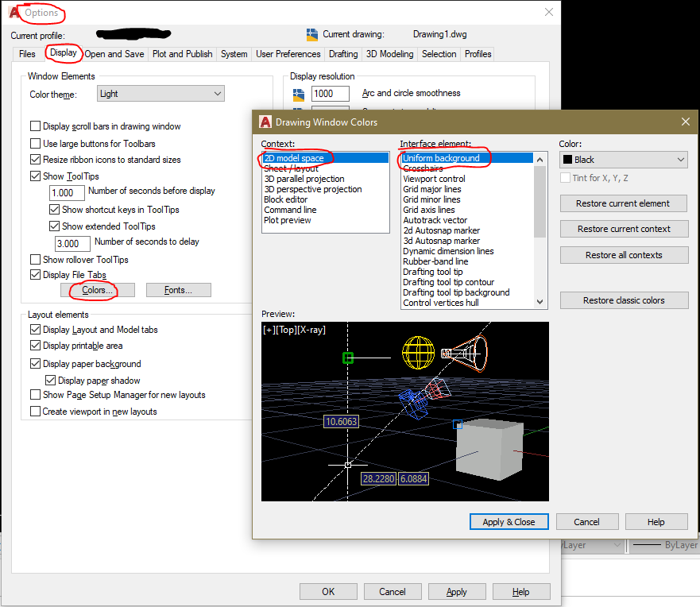Click Apply in the Options dialog
Viewport: 700px width, 607px height.
pyautogui.click(x=457, y=592)
